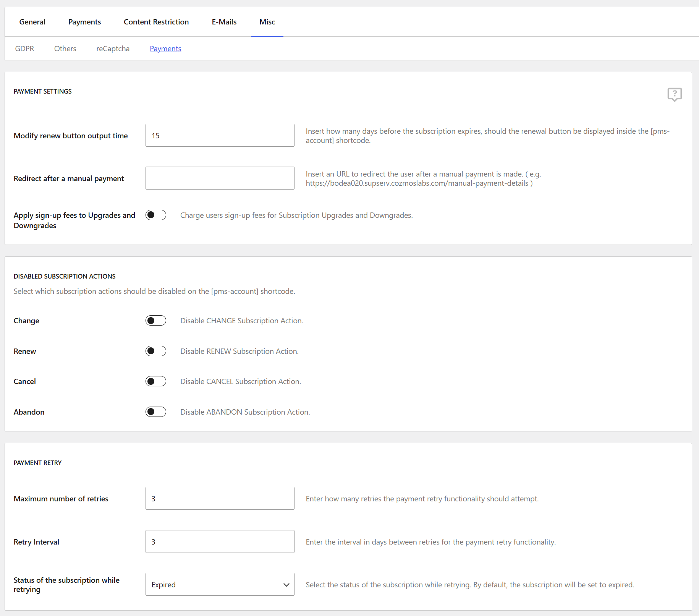
Task: Switch to the top Payments tab
Action: 84,22
